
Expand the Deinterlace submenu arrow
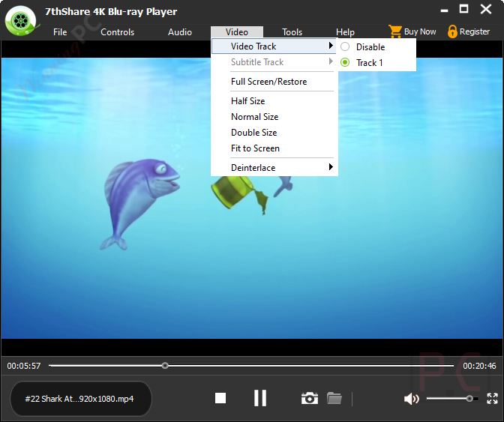331,166
